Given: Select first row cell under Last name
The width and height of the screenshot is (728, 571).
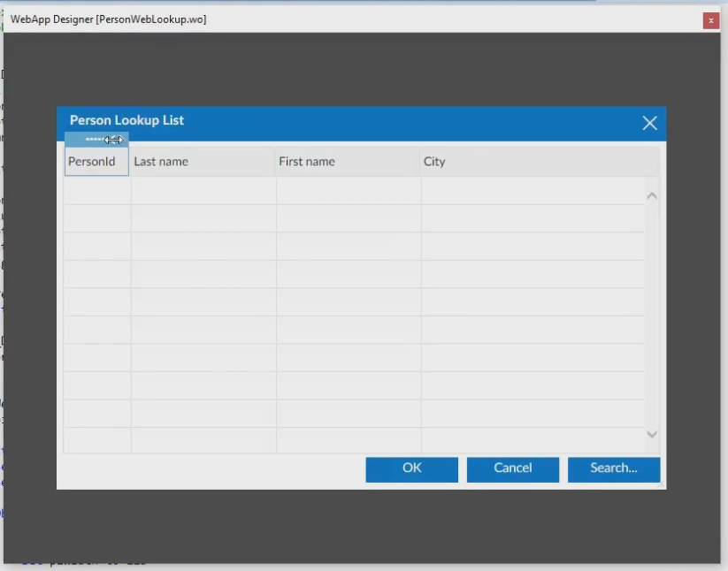Looking at the screenshot, I should coord(203,191).
